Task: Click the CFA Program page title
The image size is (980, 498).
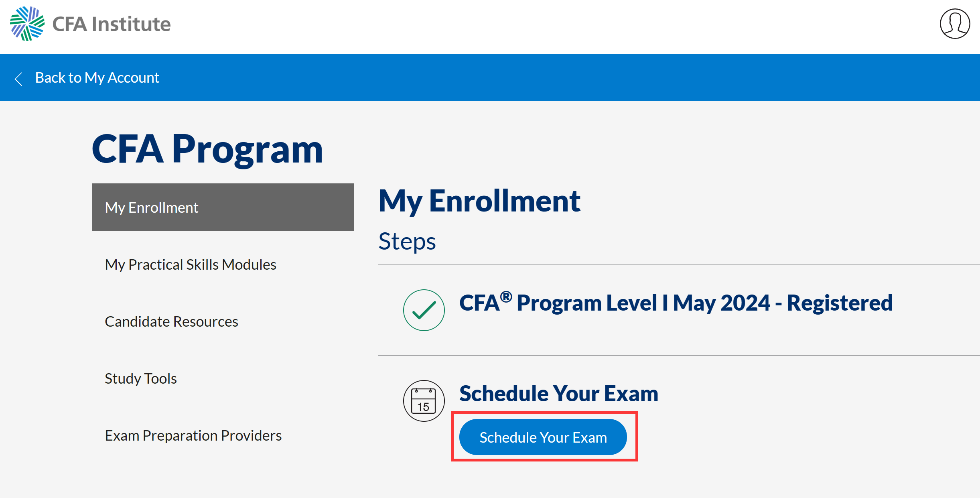Action: [x=207, y=149]
